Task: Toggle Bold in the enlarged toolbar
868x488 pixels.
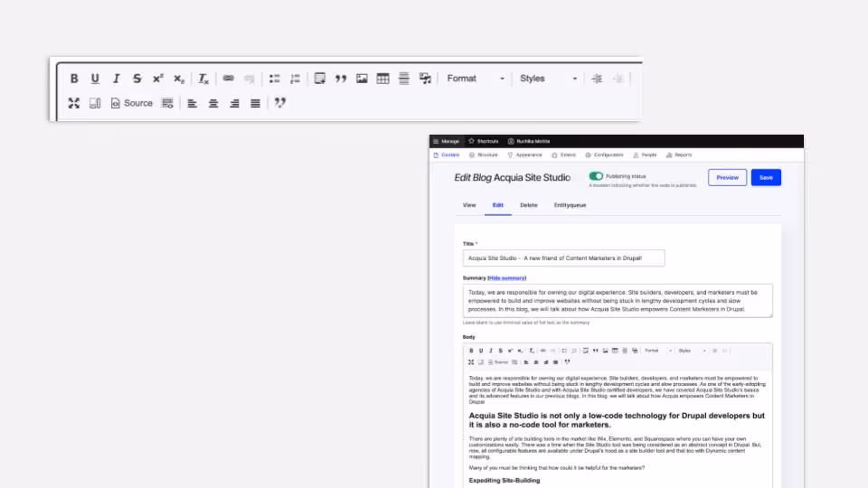Action: 74,79
